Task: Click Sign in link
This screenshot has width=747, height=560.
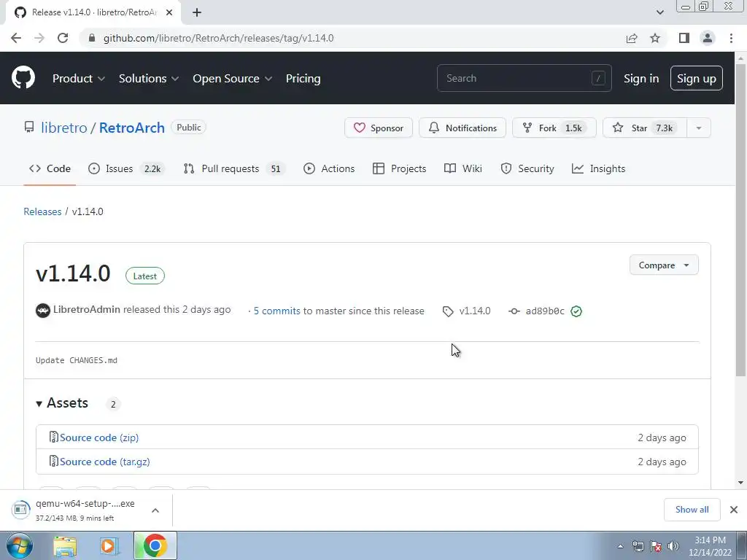Action: tap(641, 79)
